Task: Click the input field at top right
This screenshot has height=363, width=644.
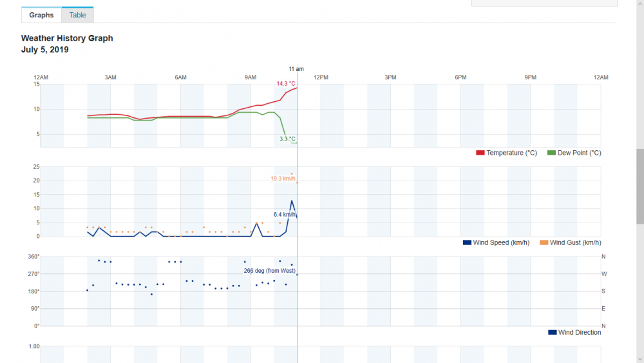Action: [x=544, y=3]
